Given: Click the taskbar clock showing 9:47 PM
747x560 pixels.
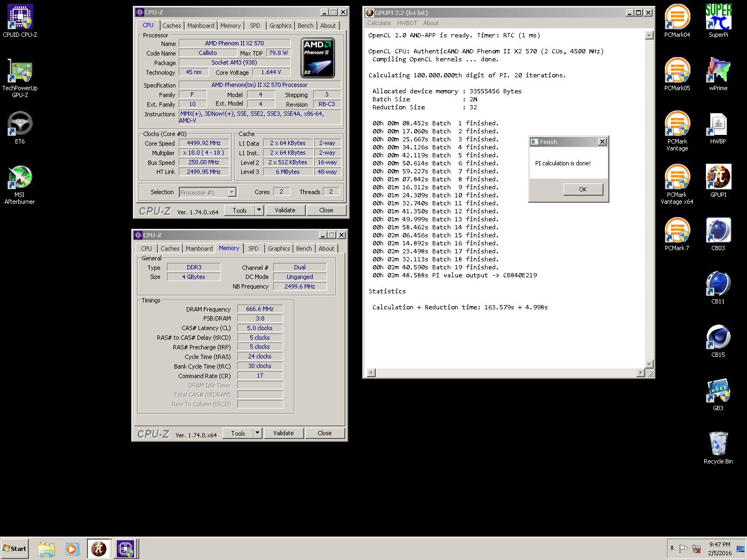Looking at the screenshot, I should [720, 549].
